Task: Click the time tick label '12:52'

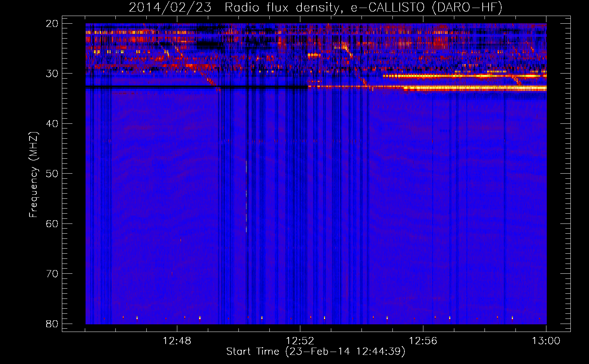Action: click(x=300, y=341)
